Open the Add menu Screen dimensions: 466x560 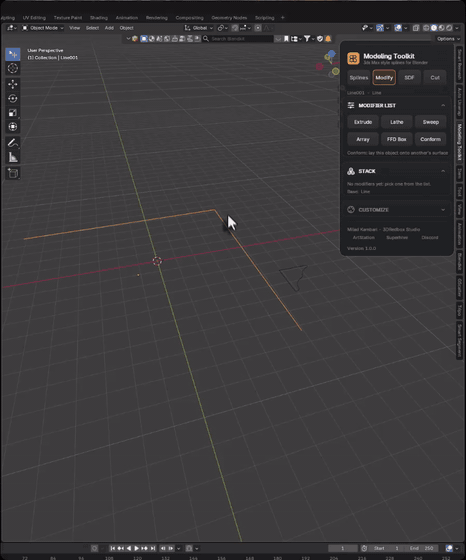(x=109, y=28)
